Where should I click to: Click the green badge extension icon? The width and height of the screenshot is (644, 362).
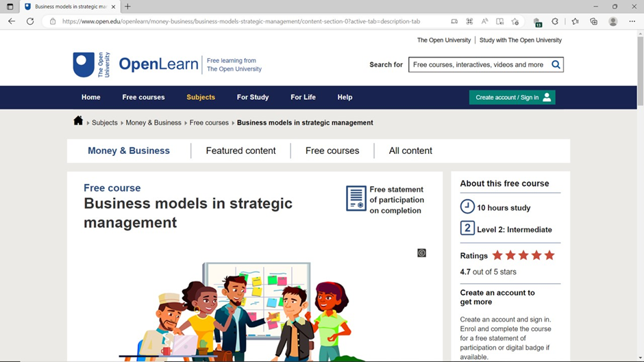point(537,23)
